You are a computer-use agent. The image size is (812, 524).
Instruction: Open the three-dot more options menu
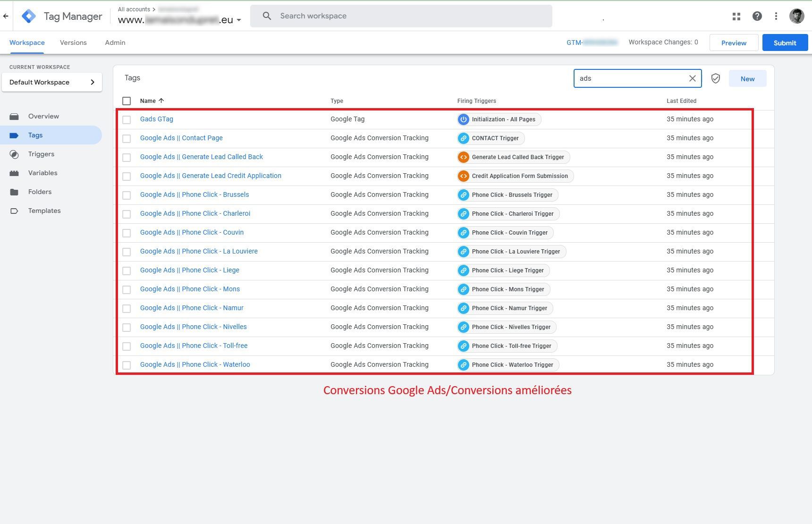[x=776, y=17]
